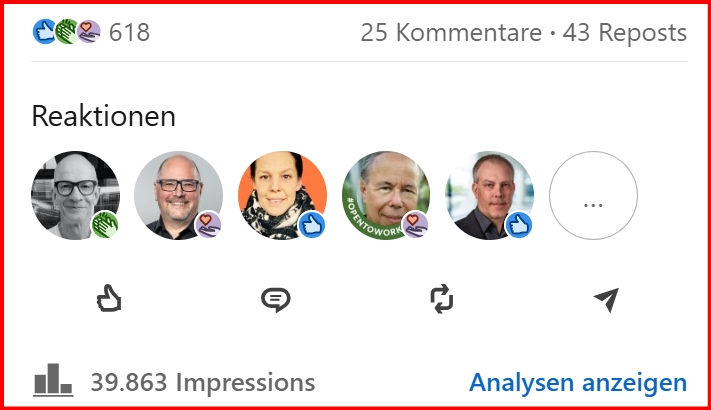Click the blue like badge on woman's avatar
This screenshot has width=711, height=410.
pyautogui.click(x=312, y=225)
